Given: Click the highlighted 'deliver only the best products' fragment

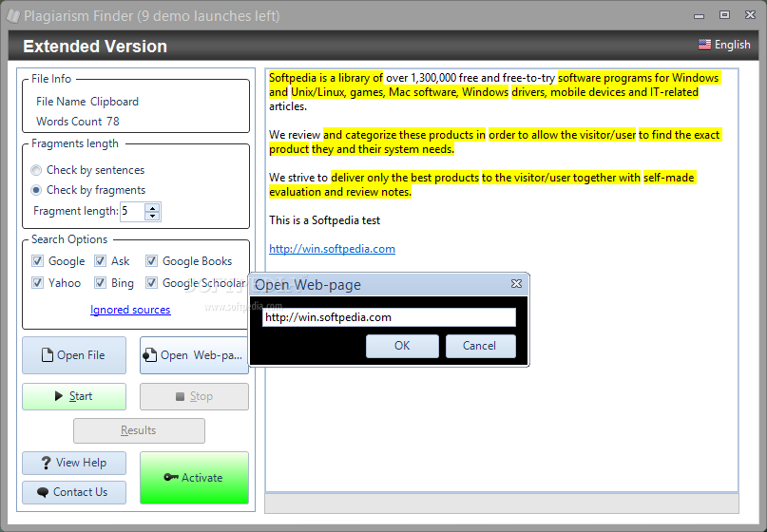Looking at the screenshot, I should pyautogui.click(x=405, y=178).
